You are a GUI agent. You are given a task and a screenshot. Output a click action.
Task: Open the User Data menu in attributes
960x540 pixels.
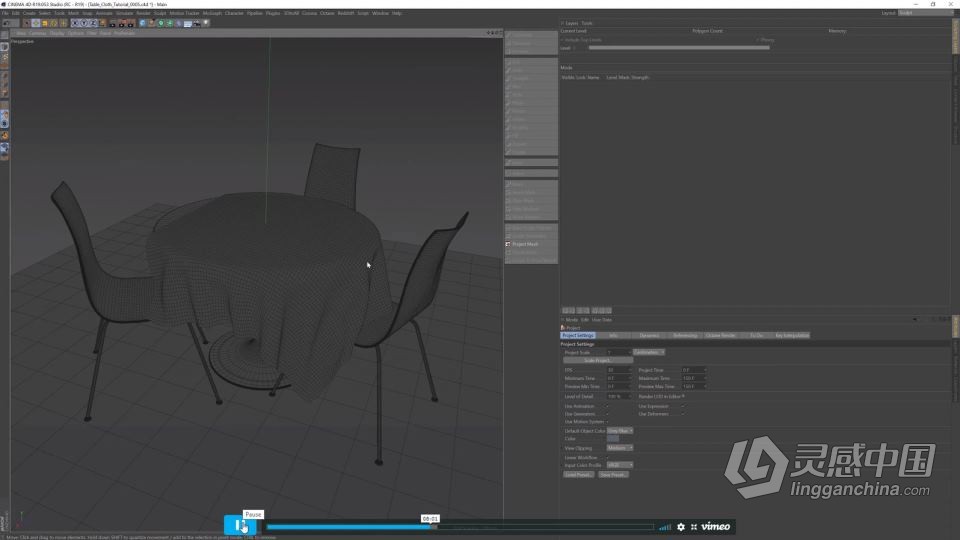click(602, 320)
